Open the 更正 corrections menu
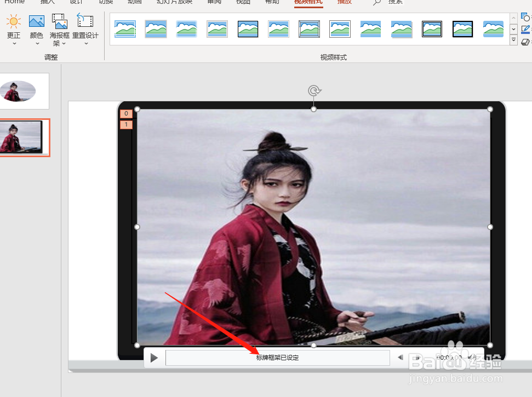532x397 pixels. pyautogui.click(x=14, y=29)
